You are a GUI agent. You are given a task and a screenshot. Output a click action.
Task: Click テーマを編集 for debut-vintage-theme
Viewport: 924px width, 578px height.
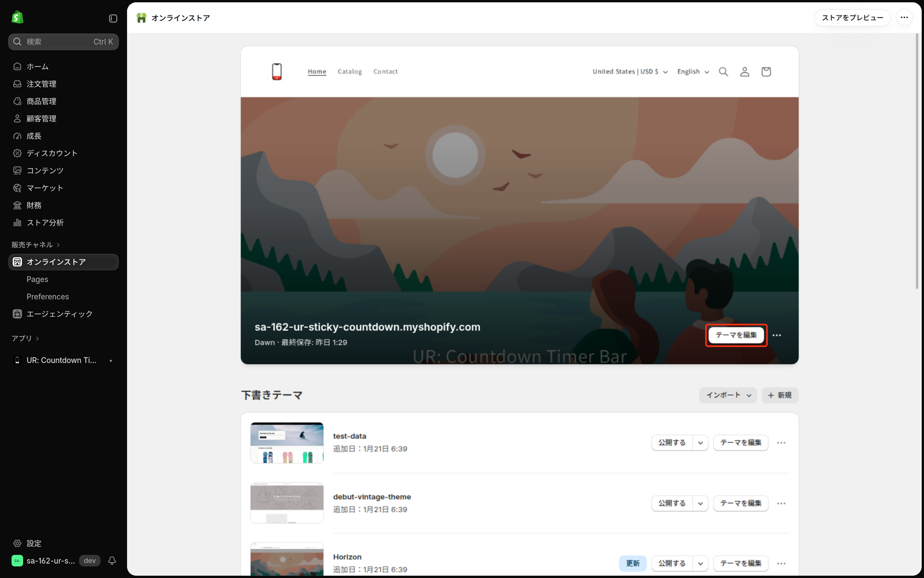(x=741, y=503)
